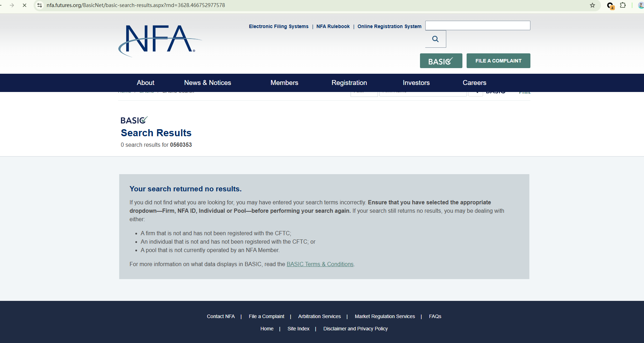Open the green BASIC button
The width and height of the screenshot is (644, 343).
(x=441, y=61)
